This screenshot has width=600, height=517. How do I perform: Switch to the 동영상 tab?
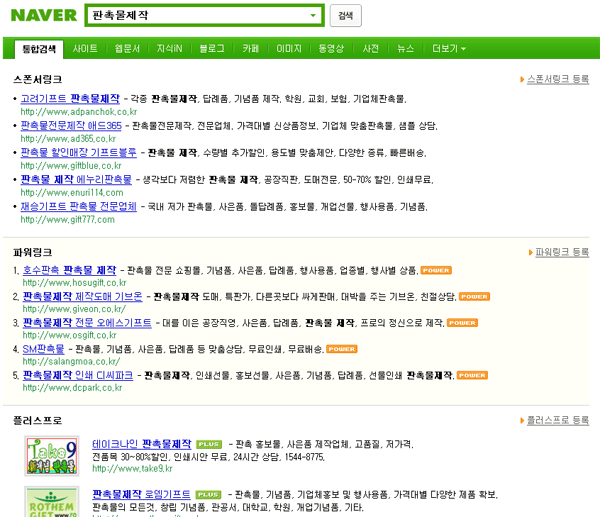(331, 49)
